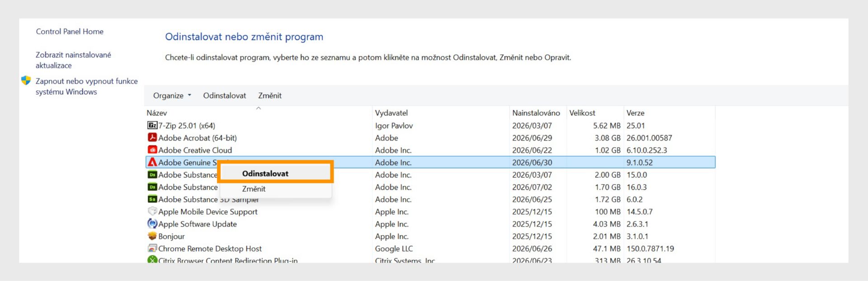Click the 7-Zip program icon
868x281 pixels.
pyautogui.click(x=152, y=125)
